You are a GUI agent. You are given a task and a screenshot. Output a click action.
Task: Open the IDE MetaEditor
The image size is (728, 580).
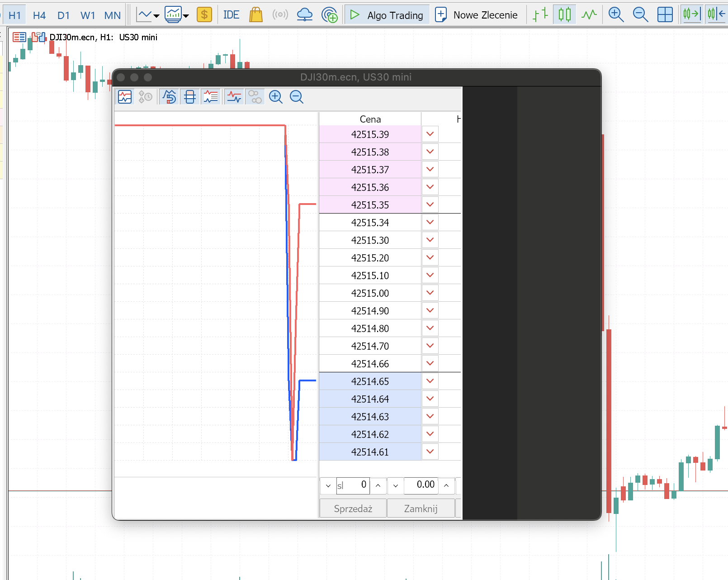click(231, 15)
